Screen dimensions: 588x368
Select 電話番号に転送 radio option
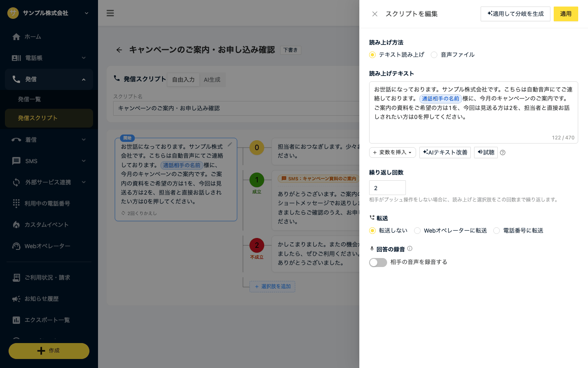(518, 231)
